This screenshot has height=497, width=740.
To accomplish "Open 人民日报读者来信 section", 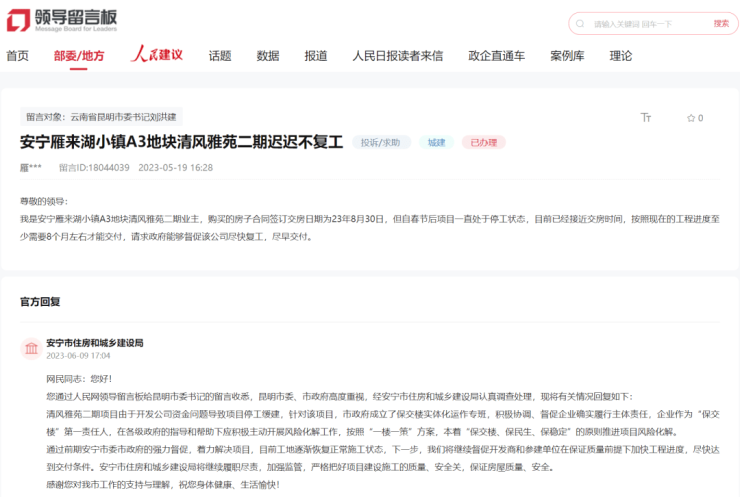I will (x=397, y=56).
